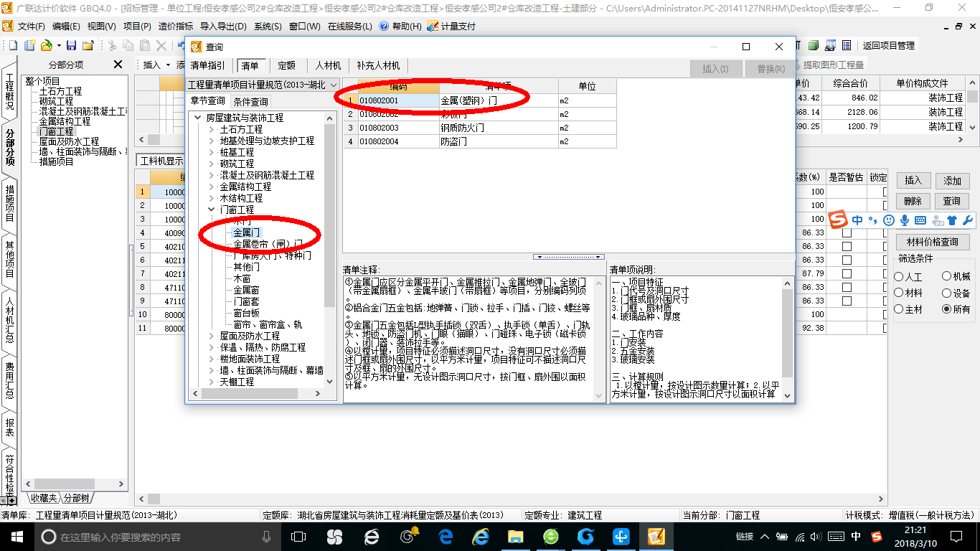This screenshot has height=551, width=980.
Task: Click the 删除 button in right panel
Action: click(913, 202)
